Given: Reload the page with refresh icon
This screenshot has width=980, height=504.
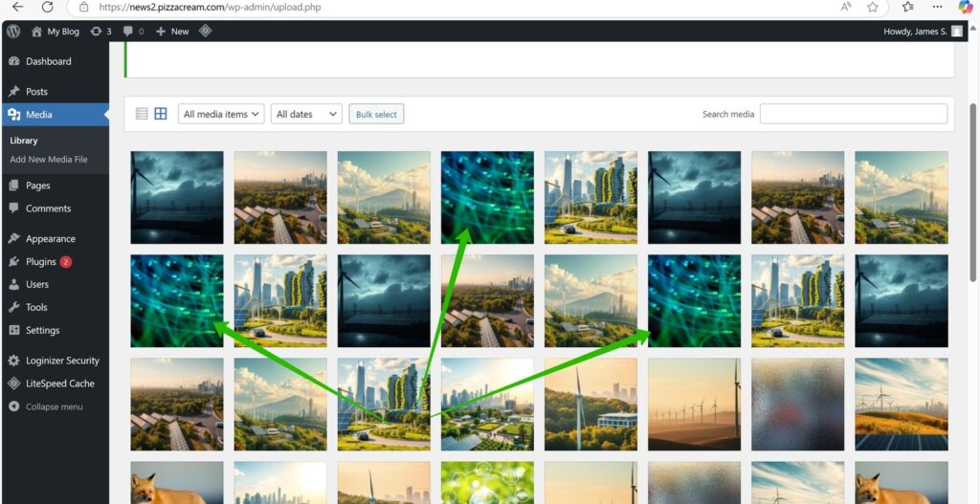Looking at the screenshot, I should pos(47,7).
